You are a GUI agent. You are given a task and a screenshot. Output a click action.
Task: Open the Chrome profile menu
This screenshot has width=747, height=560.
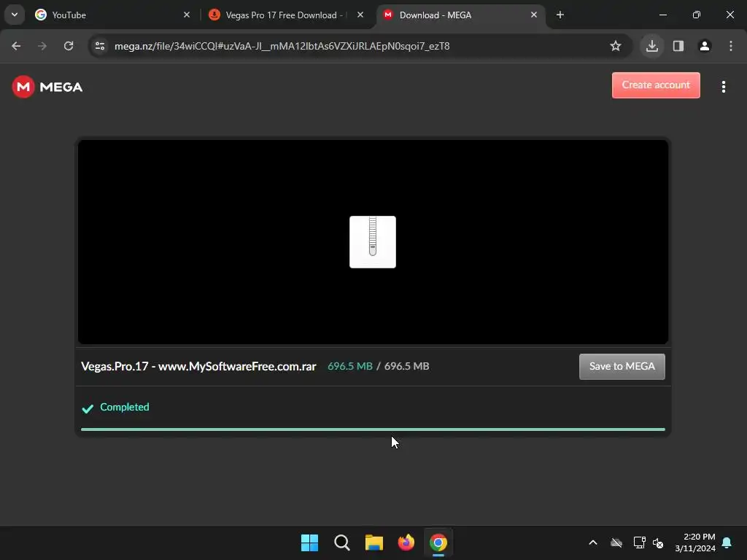click(x=705, y=46)
